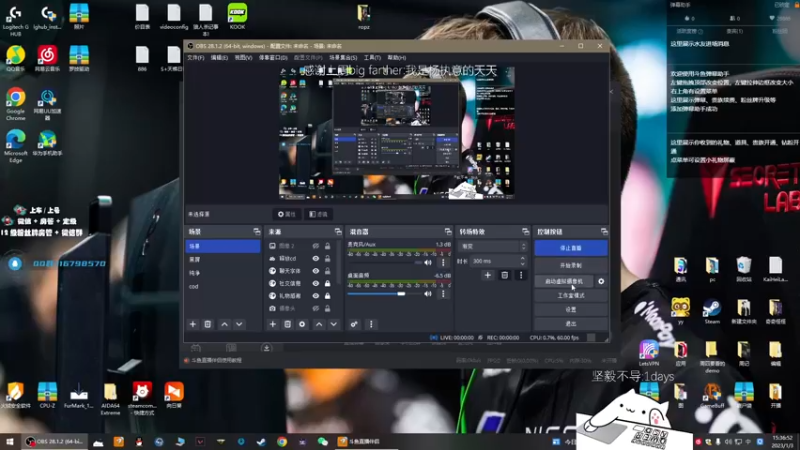Click the 启动虚拟摄像机 virtual camera button

tap(564, 281)
